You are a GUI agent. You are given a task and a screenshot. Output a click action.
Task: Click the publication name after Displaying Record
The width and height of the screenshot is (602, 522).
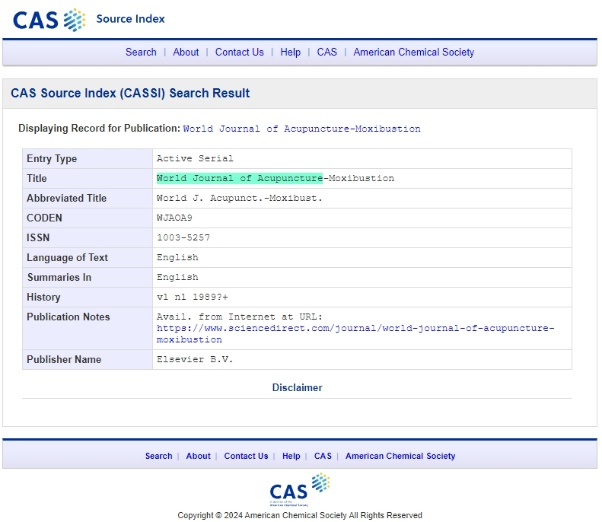[302, 129]
